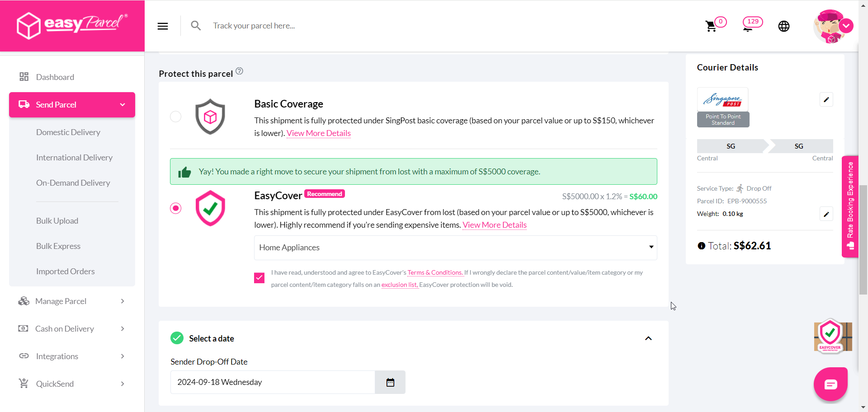The image size is (868, 412).
Task: Open International Delivery
Action: (74, 158)
